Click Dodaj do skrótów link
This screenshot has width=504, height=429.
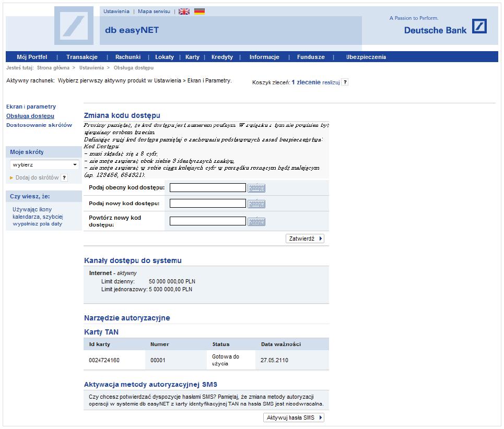[x=37, y=177]
